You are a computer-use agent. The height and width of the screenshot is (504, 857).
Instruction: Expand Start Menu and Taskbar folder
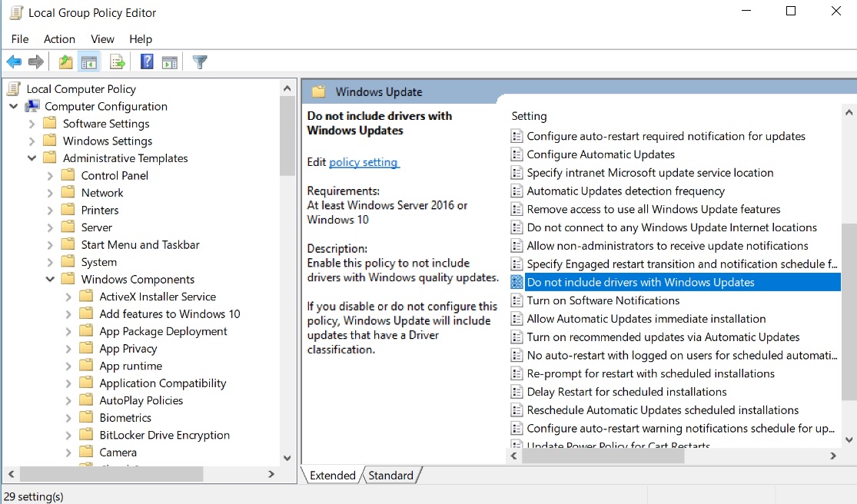coord(50,244)
